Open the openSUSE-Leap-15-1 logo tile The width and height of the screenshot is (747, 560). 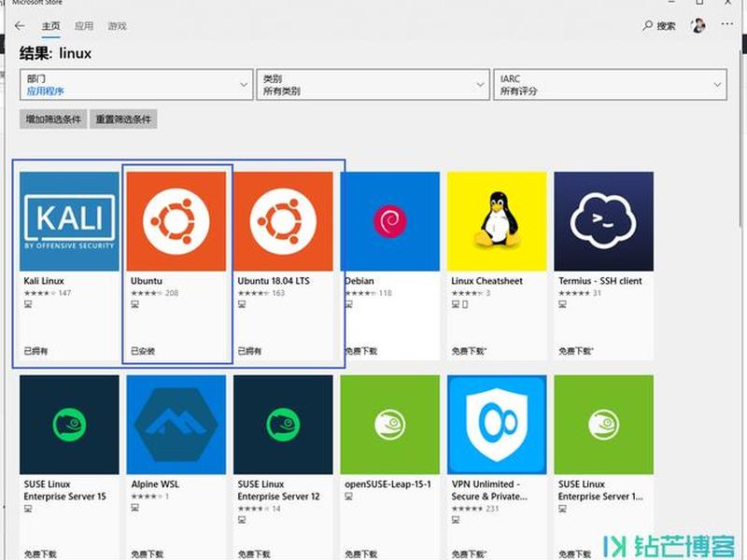coord(390,425)
